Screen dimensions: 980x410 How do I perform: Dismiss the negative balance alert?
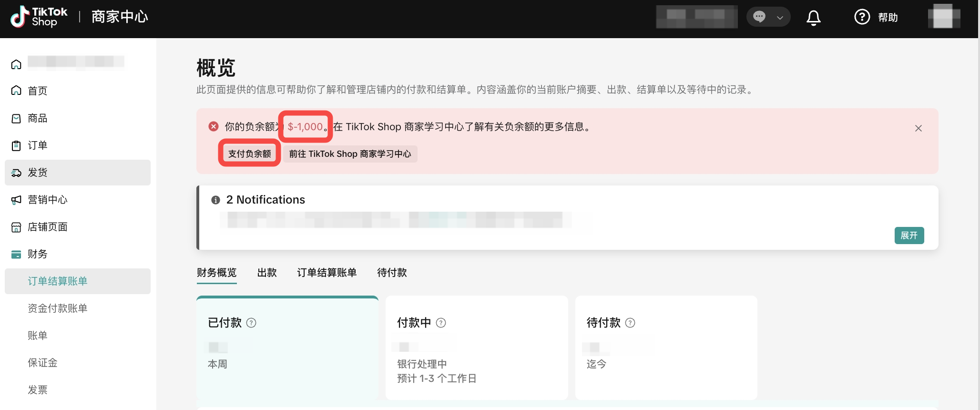918,128
